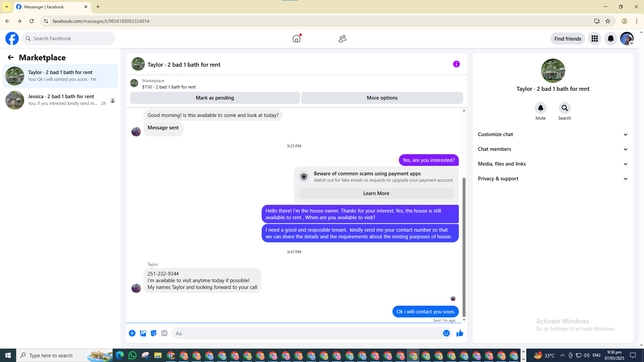Open the emoji picker in message box
Image resolution: width=644 pixels, height=362 pixels.
point(446,333)
